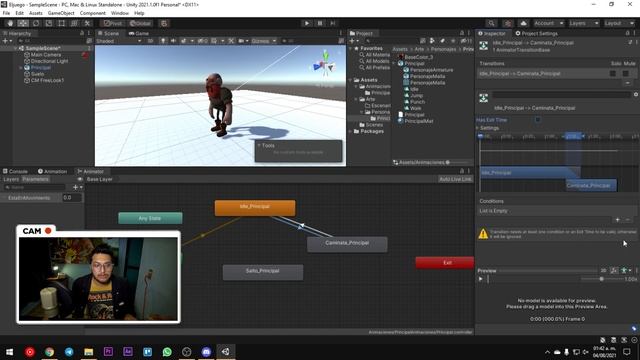Select the Rect tool in the toolbar
Screen dimensions: 640x360
click(61, 23)
